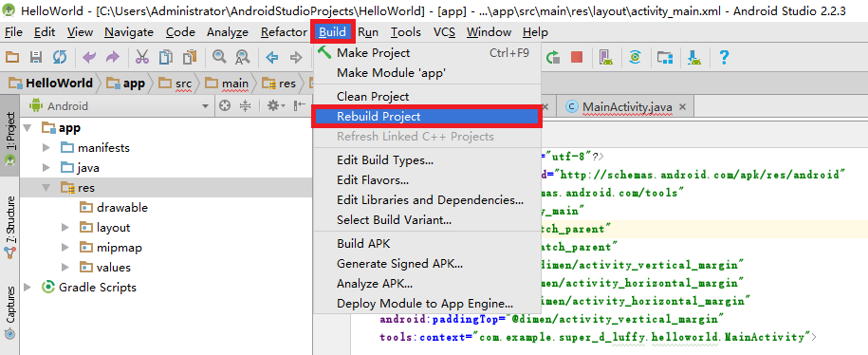Choose Select Build Variant... entry
This screenshot has width=868, height=355.
(426, 220)
